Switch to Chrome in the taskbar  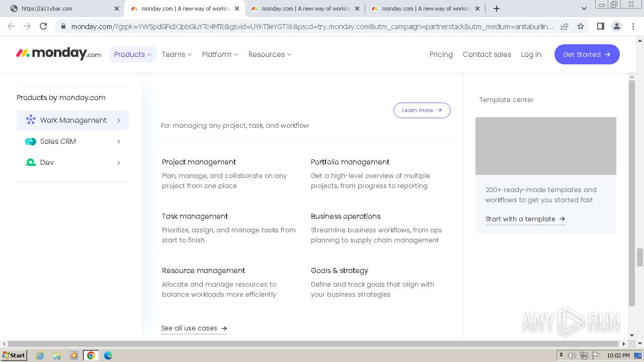(x=91, y=355)
